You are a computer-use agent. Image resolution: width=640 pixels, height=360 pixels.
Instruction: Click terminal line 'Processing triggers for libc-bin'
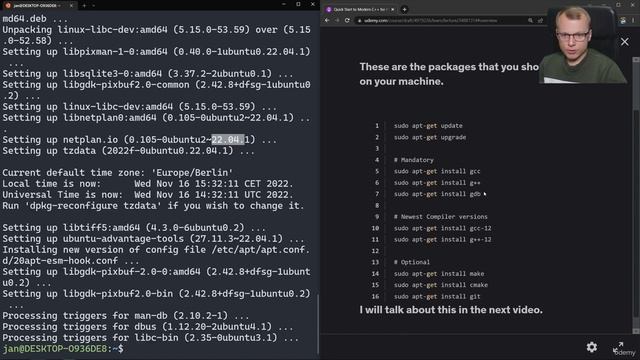point(151,338)
